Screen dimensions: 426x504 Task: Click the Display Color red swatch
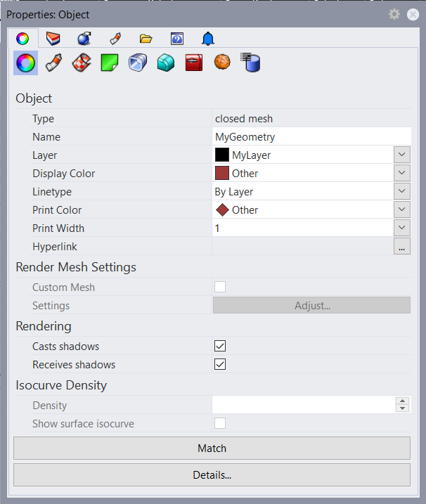coord(221,173)
